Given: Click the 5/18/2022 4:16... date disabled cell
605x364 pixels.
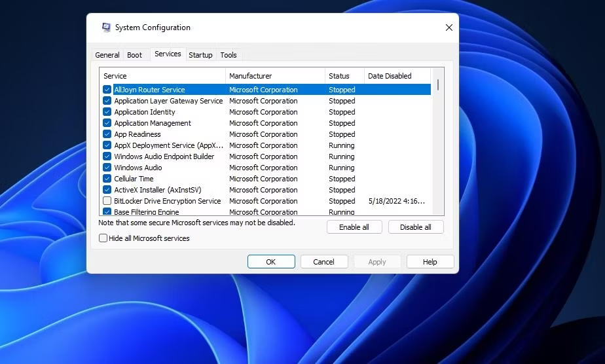Looking at the screenshot, I should 397,201.
